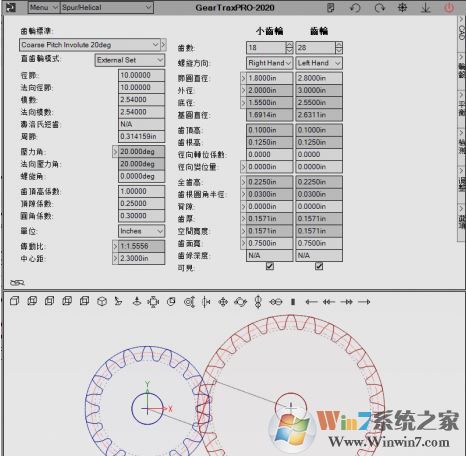Click the zoom-to-fit icon with arrows
The width and height of the screenshot is (466, 456).
coord(153,302)
